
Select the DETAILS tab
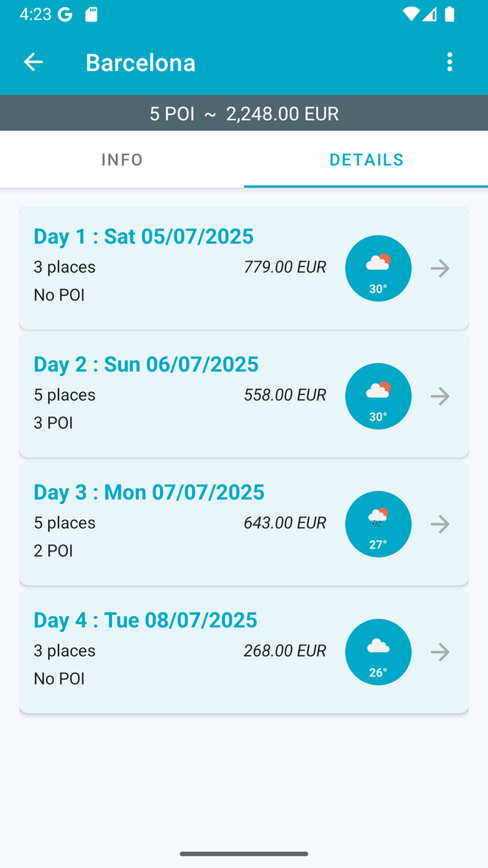click(366, 159)
